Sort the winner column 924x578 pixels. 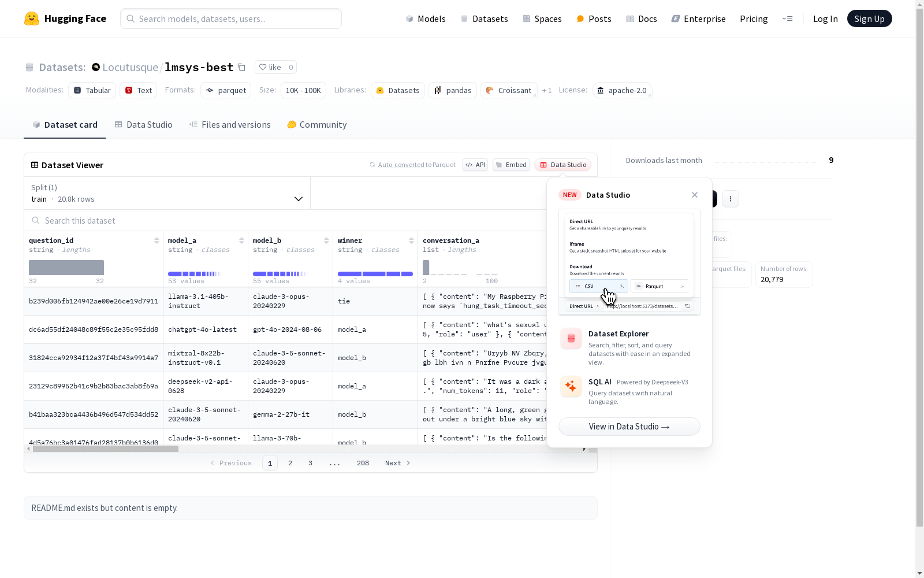[411, 240]
